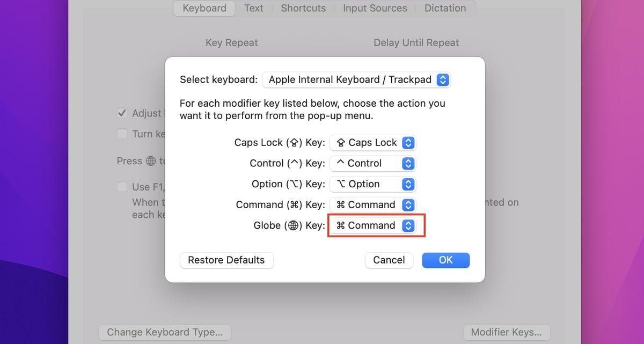Image resolution: width=644 pixels, height=344 pixels.
Task: Select the Keyboard tab
Action: coord(204,8)
